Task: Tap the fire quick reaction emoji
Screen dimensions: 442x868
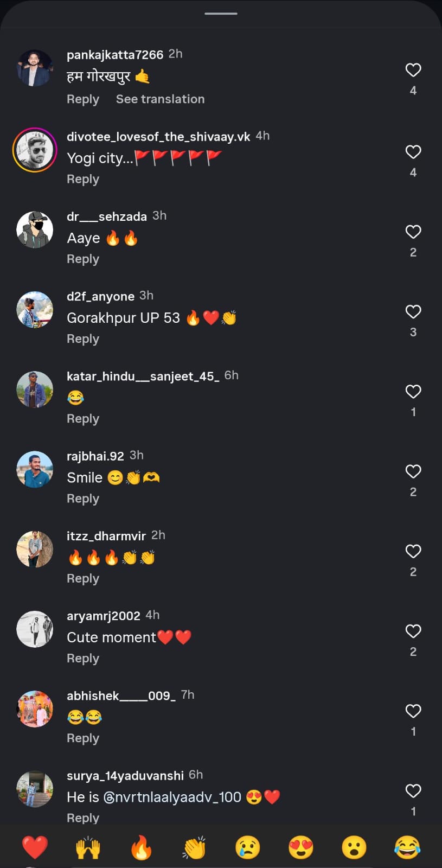Action: tap(141, 847)
